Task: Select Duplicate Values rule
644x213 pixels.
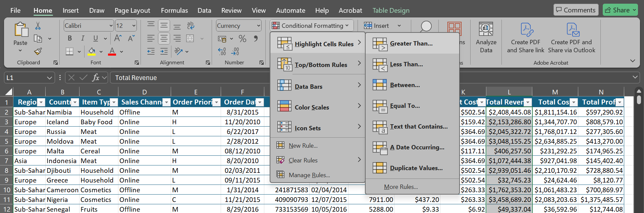Action: [x=412, y=168]
